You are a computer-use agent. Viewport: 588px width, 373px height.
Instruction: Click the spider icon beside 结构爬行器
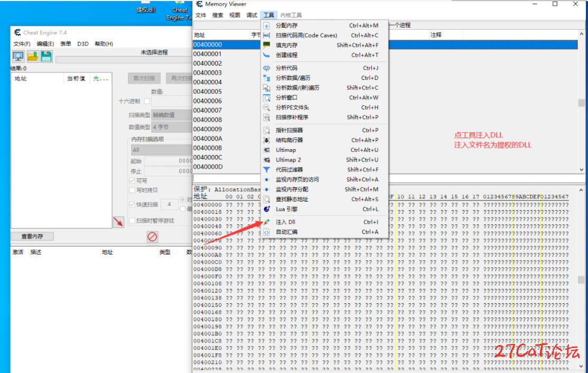pos(267,140)
